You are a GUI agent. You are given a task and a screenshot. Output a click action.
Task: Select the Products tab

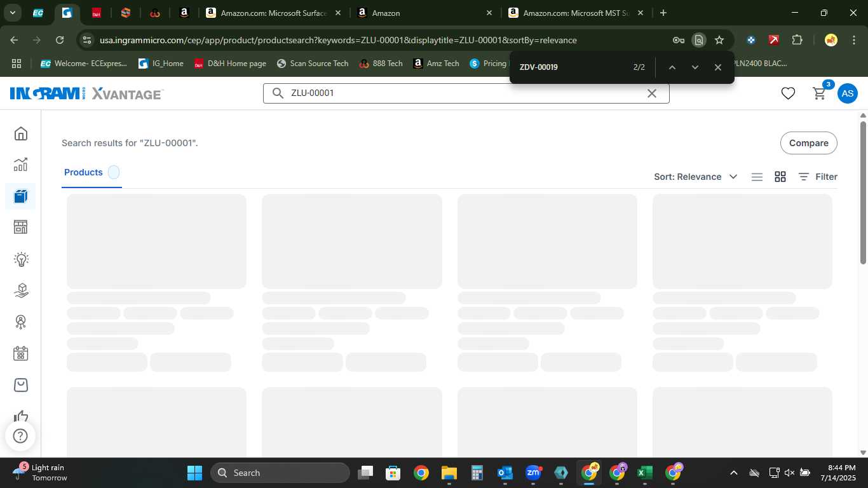(x=92, y=173)
